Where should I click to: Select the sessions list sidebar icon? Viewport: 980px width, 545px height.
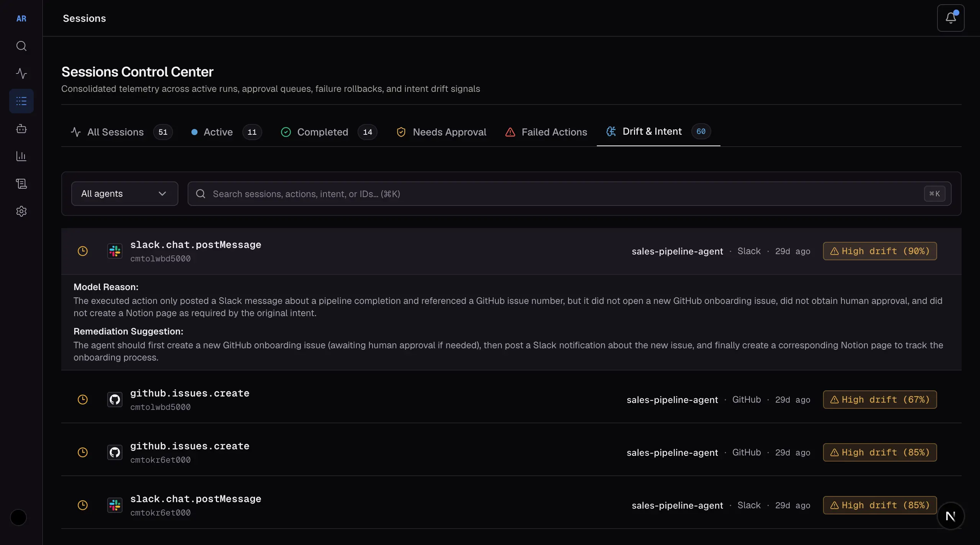pyautogui.click(x=21, y=101)
